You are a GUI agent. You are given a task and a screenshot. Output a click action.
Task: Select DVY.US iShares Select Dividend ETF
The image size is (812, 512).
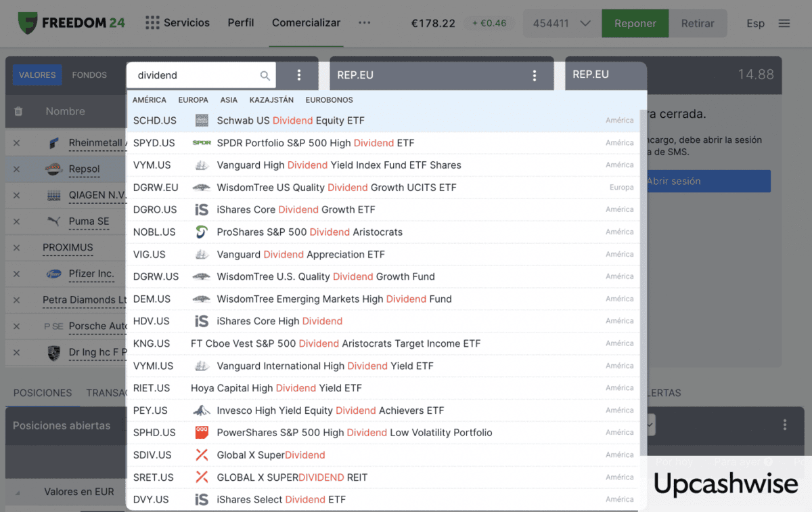click(383, 499)
